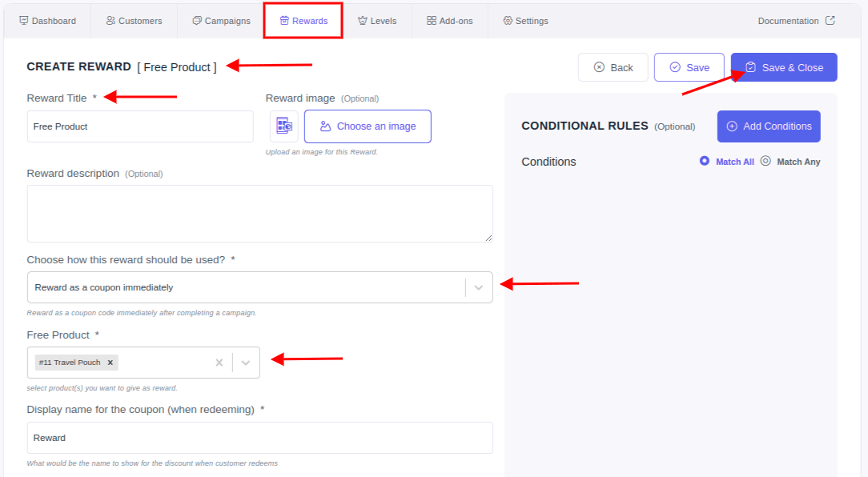Clear all selected free products

pyautogui.click(x=219, y=363)
